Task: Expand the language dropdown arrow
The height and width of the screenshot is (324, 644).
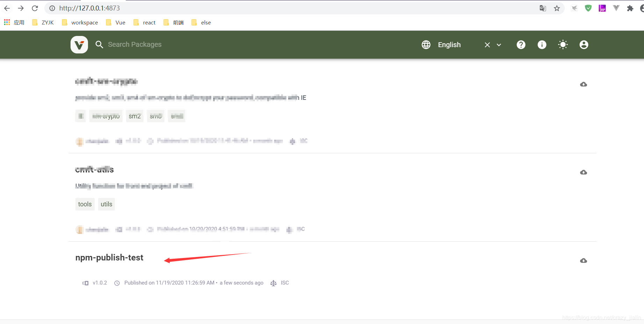Action: click(499, 45)
